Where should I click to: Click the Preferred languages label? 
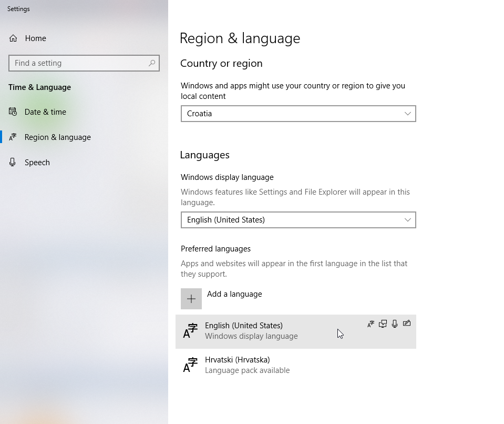click(x=215, y=249)
